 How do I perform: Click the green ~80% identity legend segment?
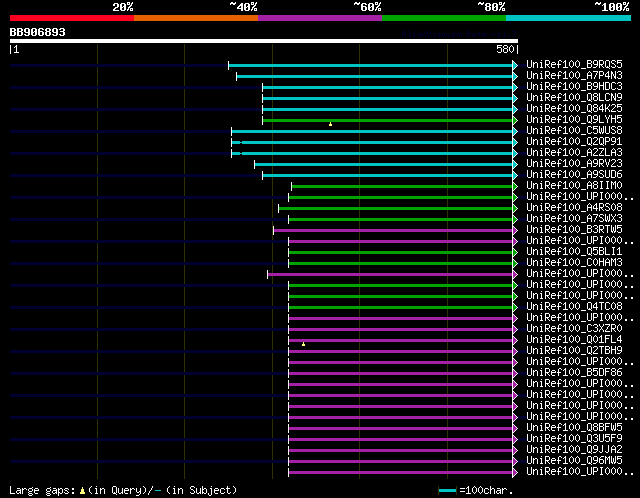444,18
